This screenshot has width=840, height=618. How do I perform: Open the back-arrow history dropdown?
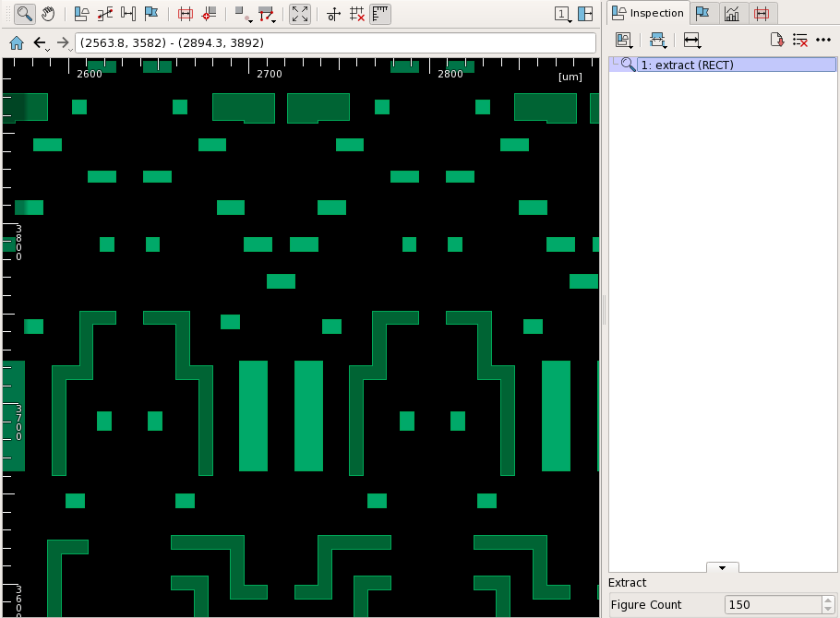pos(45,48)
